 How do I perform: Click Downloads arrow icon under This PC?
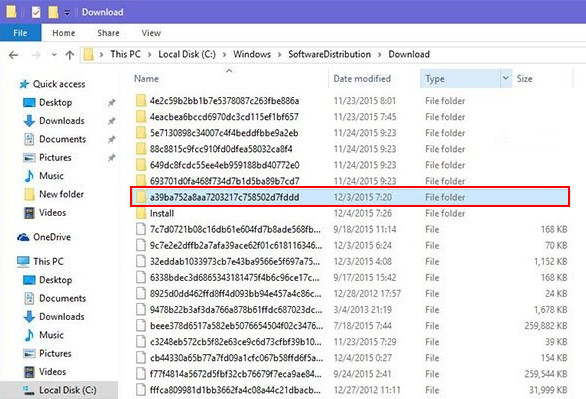(x=29, y=317)
